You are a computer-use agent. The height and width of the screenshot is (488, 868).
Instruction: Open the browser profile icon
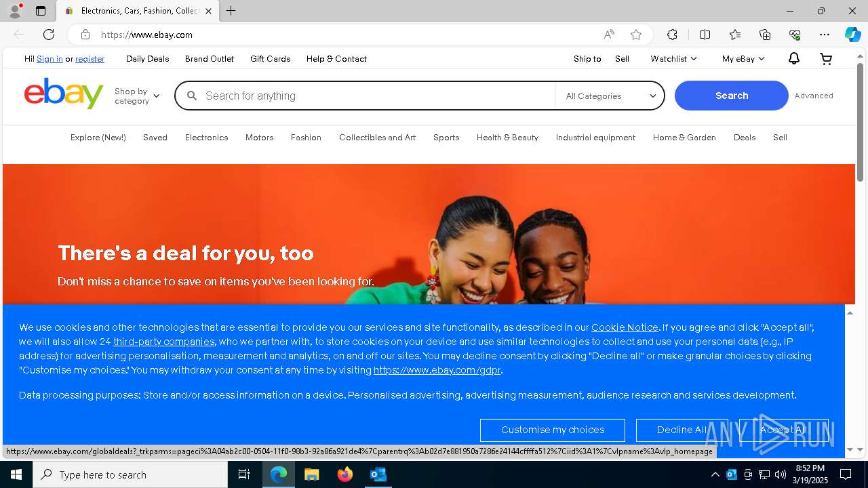(15, 11)
